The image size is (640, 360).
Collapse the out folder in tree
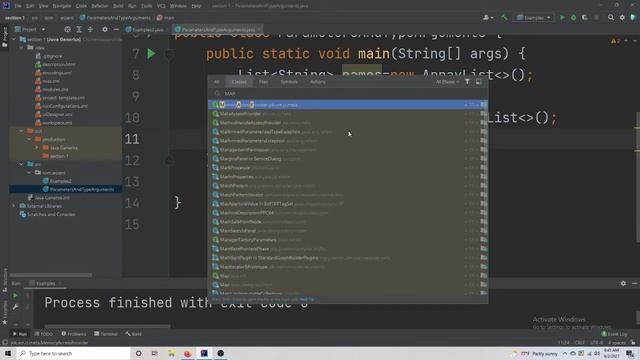(x=21, y=131)
